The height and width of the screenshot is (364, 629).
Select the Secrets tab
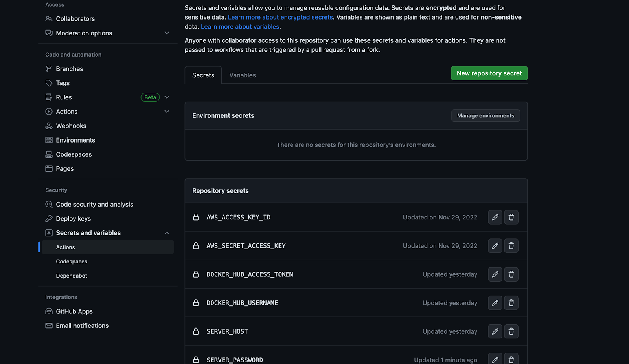coord(203,75)
